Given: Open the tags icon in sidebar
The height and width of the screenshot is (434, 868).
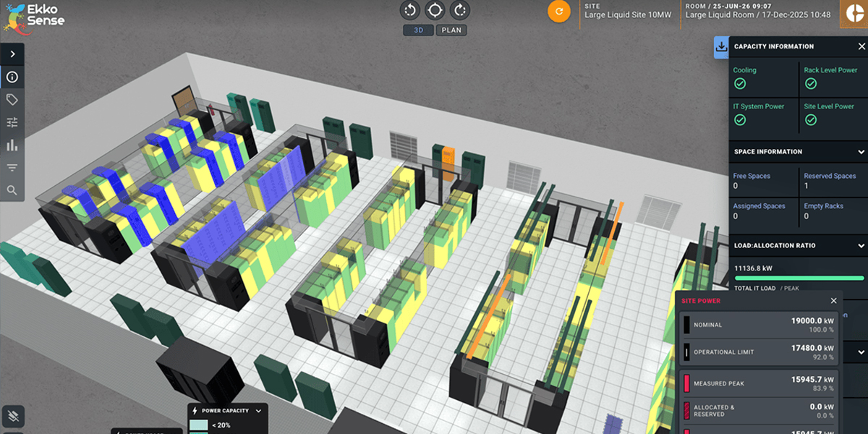Looking at the screenshot, I should click(12, 100).
